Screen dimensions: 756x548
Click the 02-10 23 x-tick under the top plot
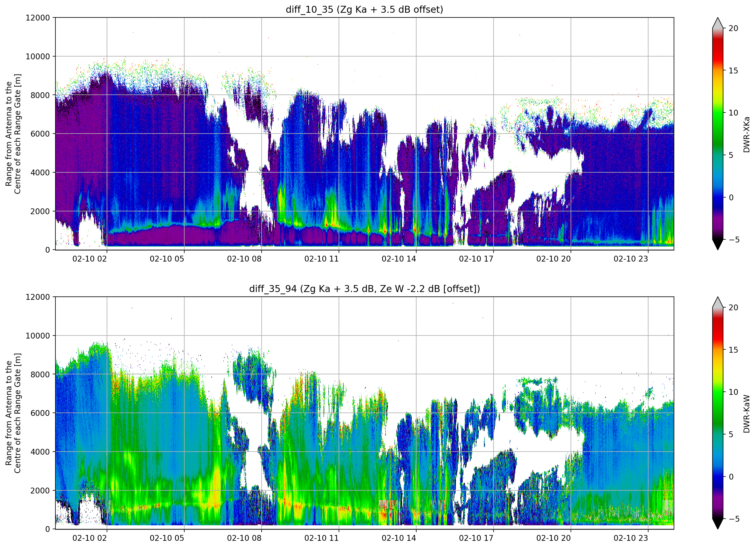click(631, 259)
